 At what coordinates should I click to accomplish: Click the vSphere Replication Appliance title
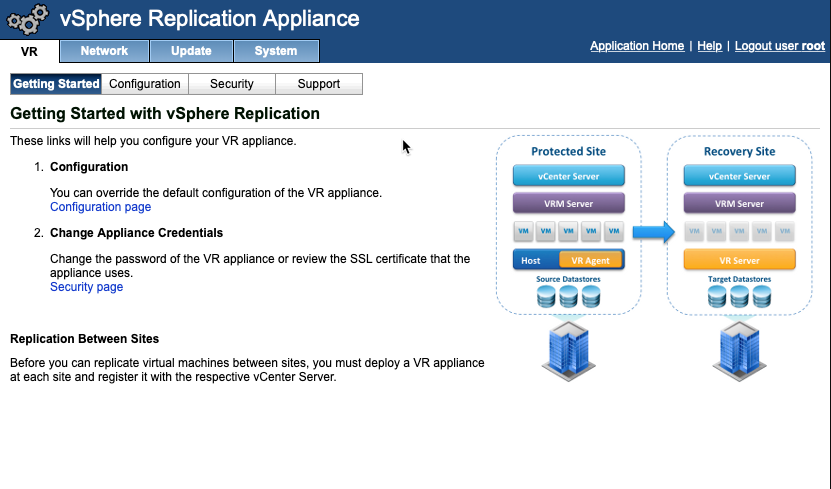pos(209,19)
